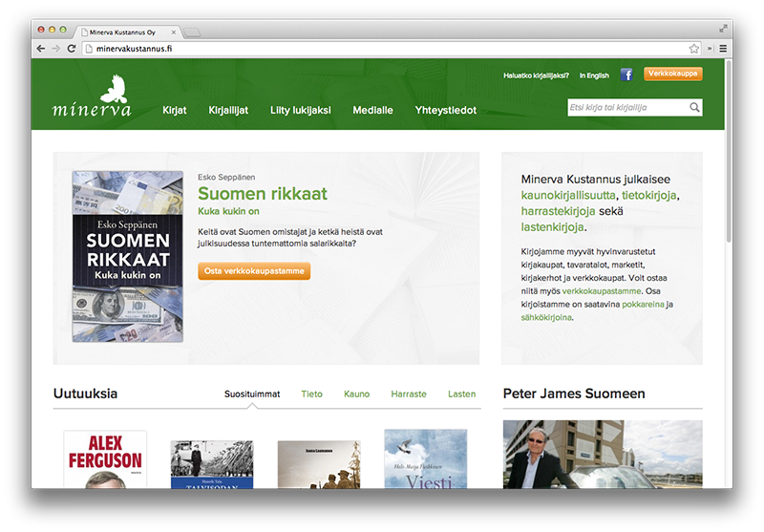
Task: Go to the Yhteystiedot page
Action: (445, 111)
